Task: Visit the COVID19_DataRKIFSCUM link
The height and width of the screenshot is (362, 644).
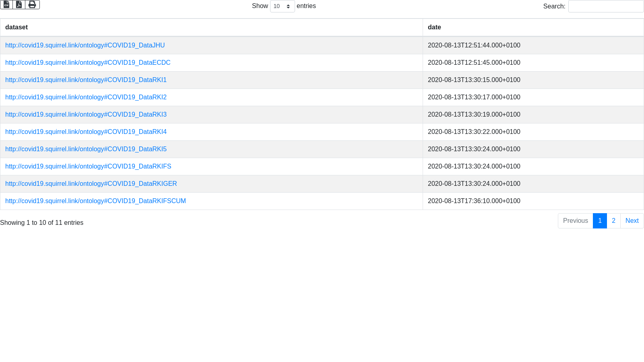Action: pyautogui.click(x=95, y=201)
